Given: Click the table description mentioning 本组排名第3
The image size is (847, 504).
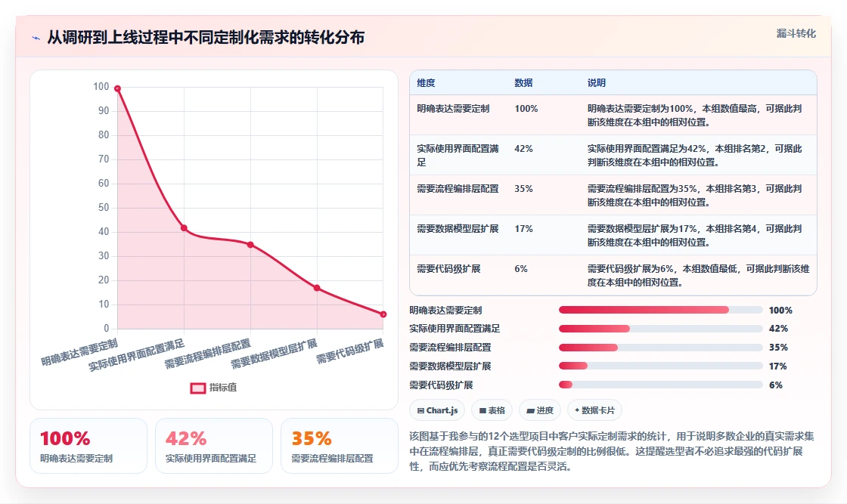Looking at the screenshot, I should coord(695,196).
